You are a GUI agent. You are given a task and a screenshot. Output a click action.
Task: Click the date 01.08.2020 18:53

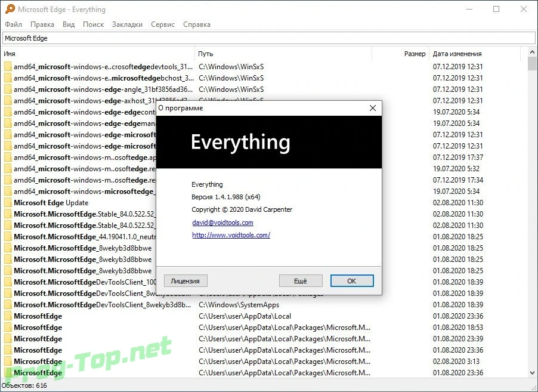click(x=458, y=328)
